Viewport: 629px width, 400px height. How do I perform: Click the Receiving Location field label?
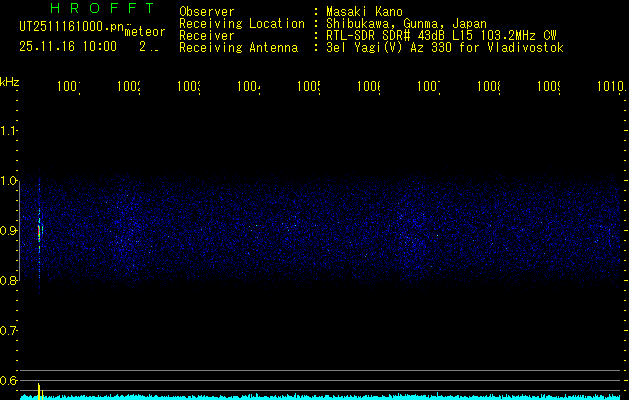[x=241, y=23]
